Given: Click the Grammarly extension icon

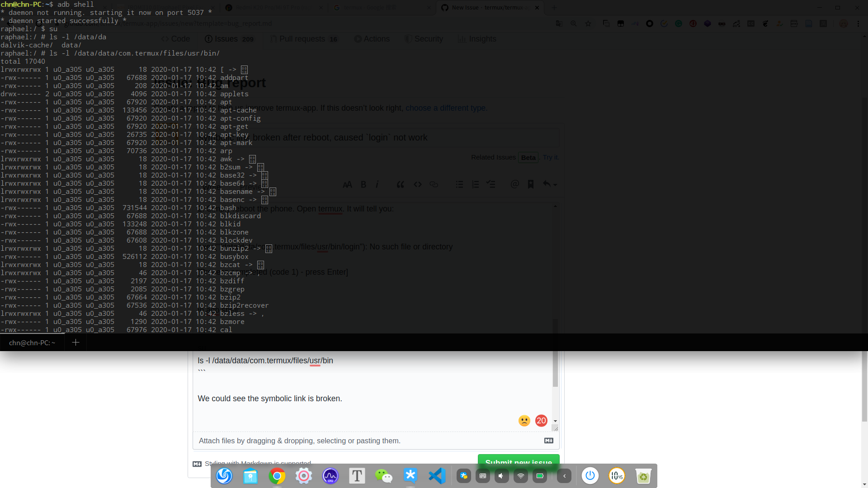Looking at the screenshot, I should (679, 23).
